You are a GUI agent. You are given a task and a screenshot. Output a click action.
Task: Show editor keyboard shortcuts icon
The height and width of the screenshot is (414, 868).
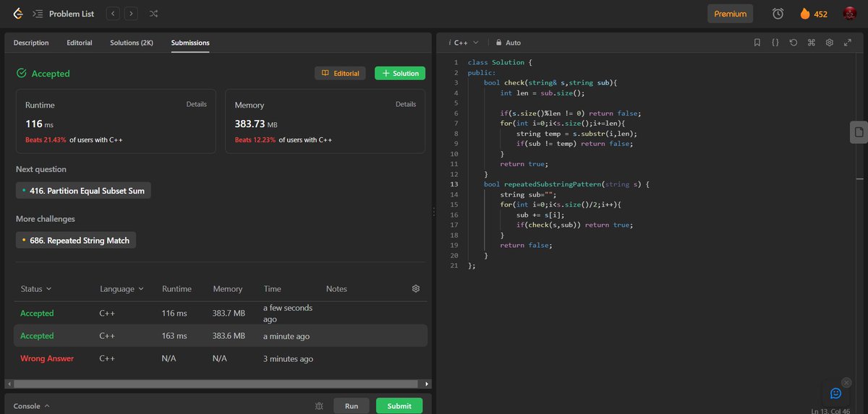click(812, 43)
